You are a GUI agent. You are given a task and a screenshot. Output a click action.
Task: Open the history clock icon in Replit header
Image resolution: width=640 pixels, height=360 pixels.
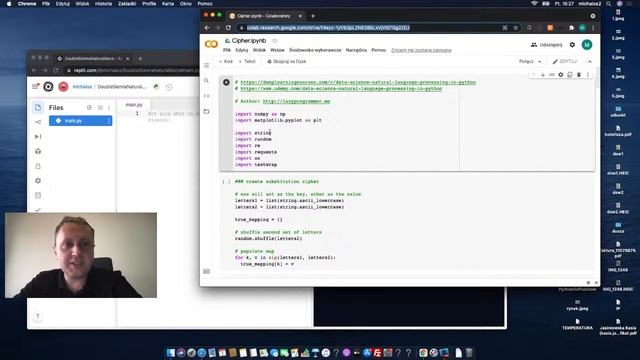[169, 87]
